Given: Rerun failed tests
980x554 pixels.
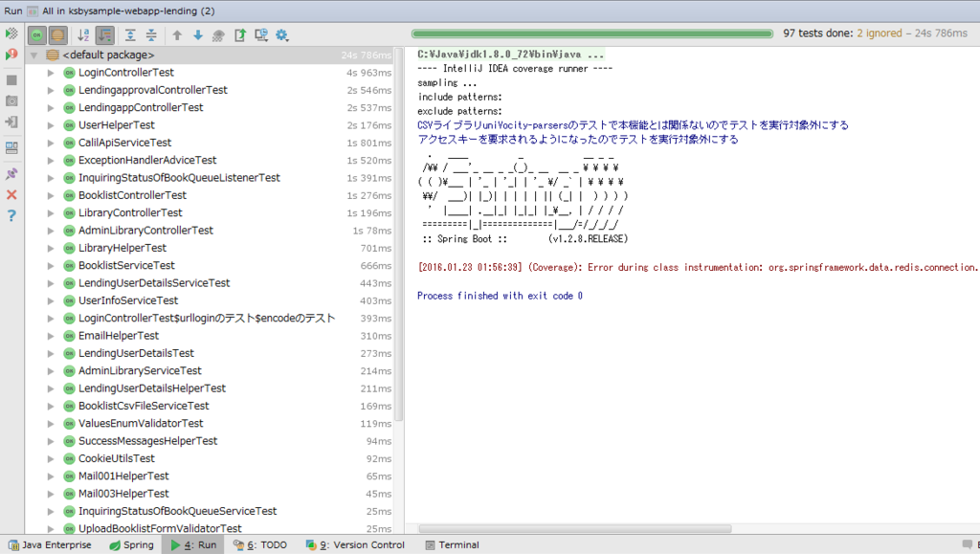Looking at the screenshot, I should (x=11, y=55).
